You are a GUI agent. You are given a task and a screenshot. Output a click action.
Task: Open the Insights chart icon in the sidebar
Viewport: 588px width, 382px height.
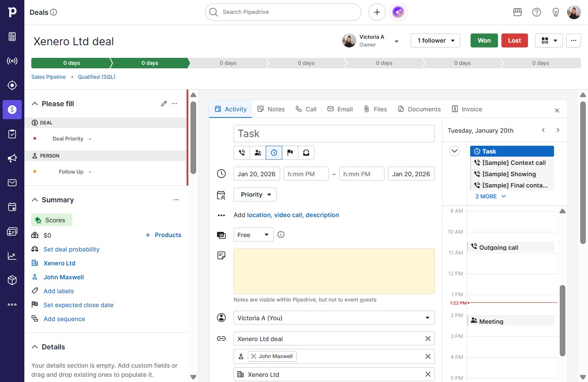[x=12, y=256]
